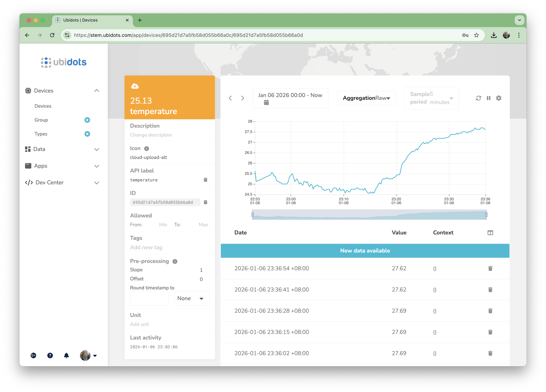Open the Aggregation Raw dropdown
The width and height of the screenshot is (546, 392).
[x=366, y=98]
